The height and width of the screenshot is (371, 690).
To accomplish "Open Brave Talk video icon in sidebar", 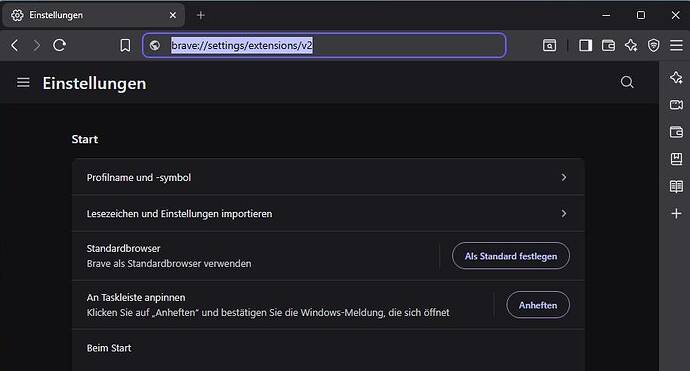I will [x=676, y=105].
